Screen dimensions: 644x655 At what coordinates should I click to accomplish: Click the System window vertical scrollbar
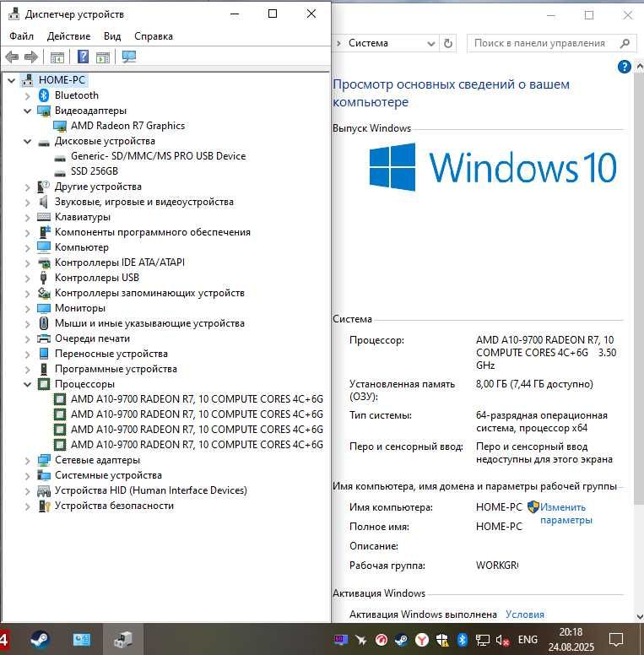click(x=639, y=288)
